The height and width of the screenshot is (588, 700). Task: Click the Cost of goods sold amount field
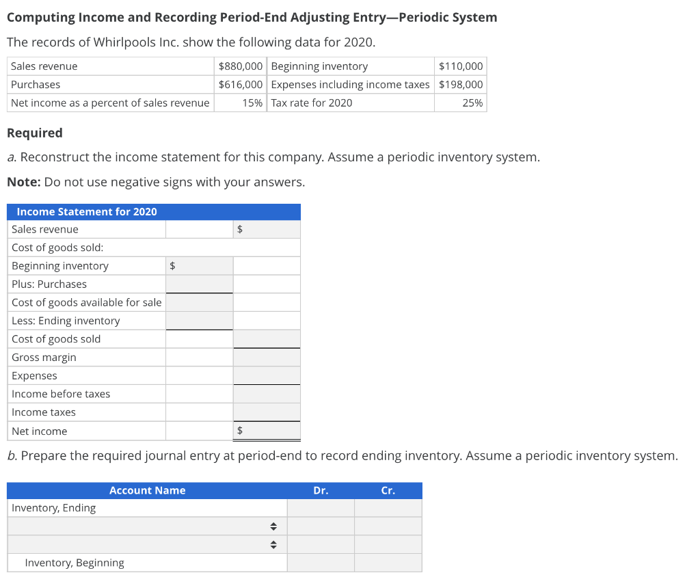point(267,338)
